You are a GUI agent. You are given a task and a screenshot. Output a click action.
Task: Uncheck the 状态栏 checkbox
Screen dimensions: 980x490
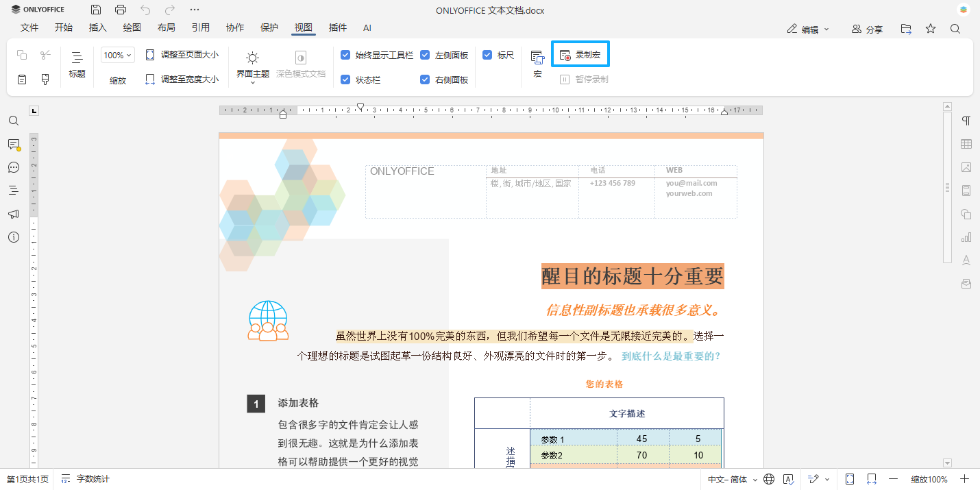(x=345, y=79)
